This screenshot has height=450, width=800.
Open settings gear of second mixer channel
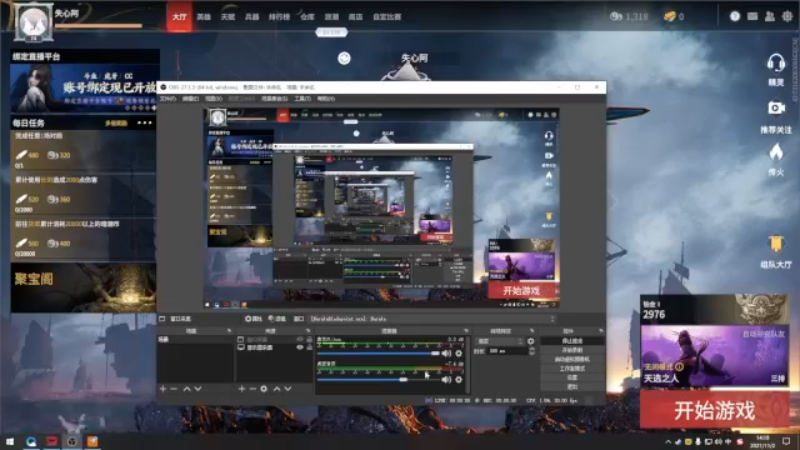459,380
